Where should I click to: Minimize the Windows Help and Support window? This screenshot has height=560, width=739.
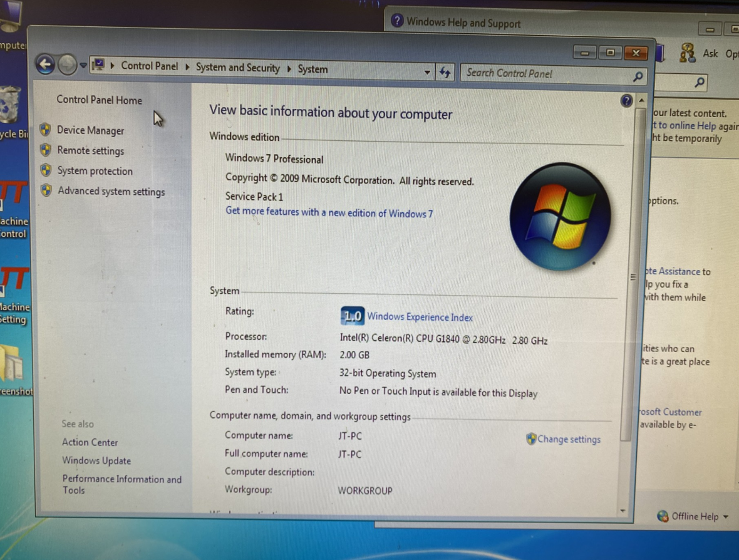[710, 29]
